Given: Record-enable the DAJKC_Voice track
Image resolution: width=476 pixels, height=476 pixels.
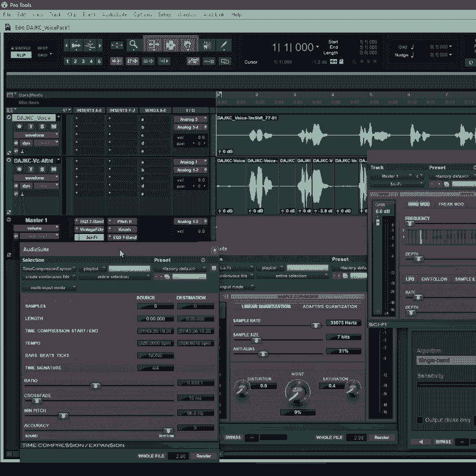Looking at the screenshot, I should (19, 126).
